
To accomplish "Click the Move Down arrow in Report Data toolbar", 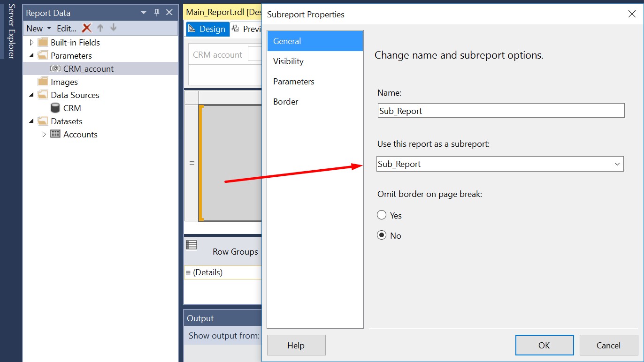I will point(113,28).
